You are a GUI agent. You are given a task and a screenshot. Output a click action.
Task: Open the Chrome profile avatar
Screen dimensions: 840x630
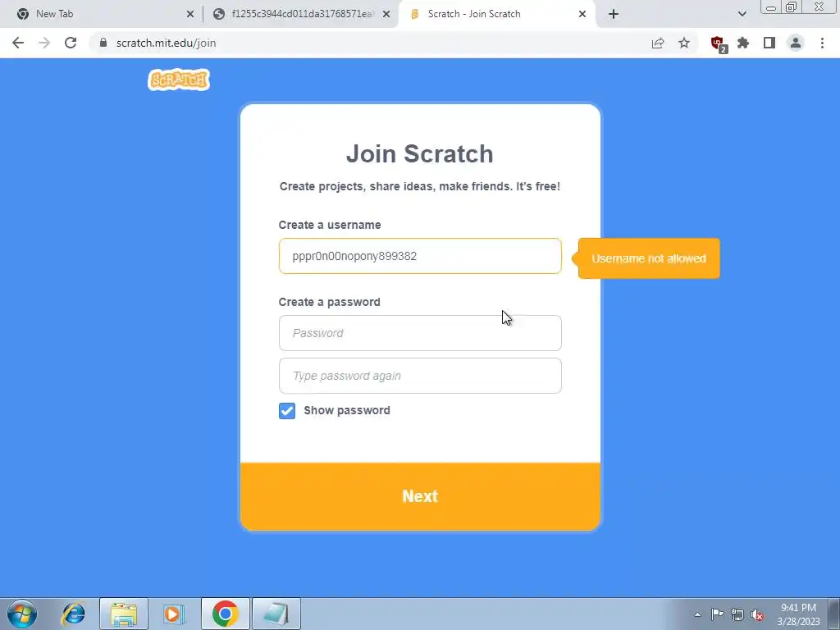796,43
